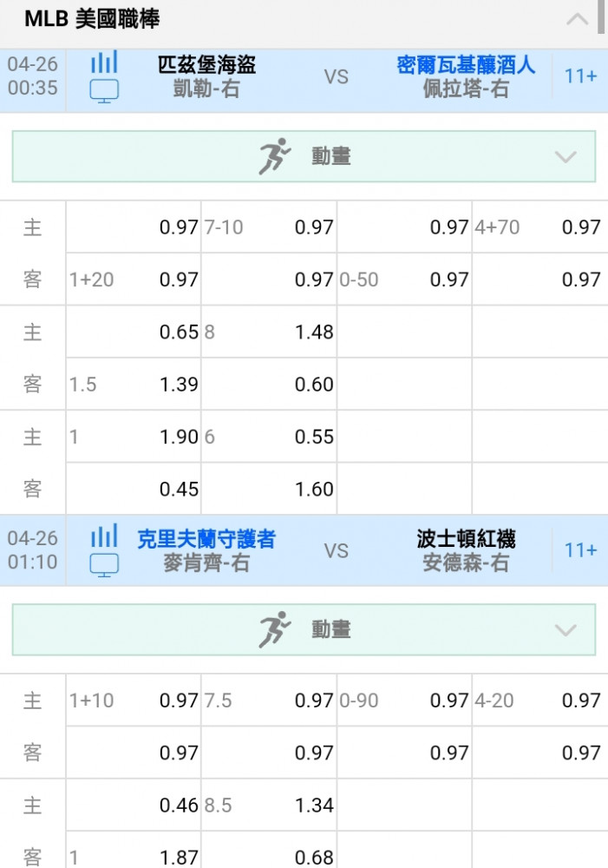608x868 pixels.
Task: Click running man icon in Guardians game animation bar
Action: coord(274,629)
